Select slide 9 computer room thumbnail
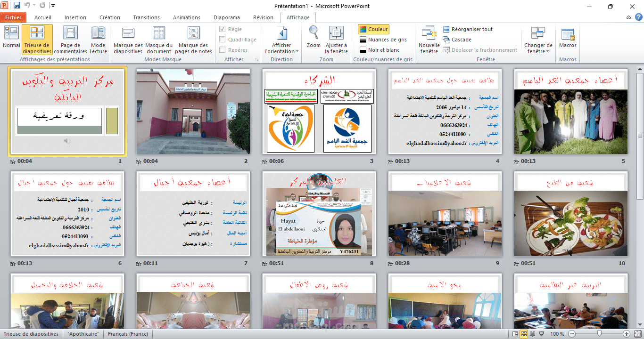Viewport: 644px width, 339px height. 445,214
